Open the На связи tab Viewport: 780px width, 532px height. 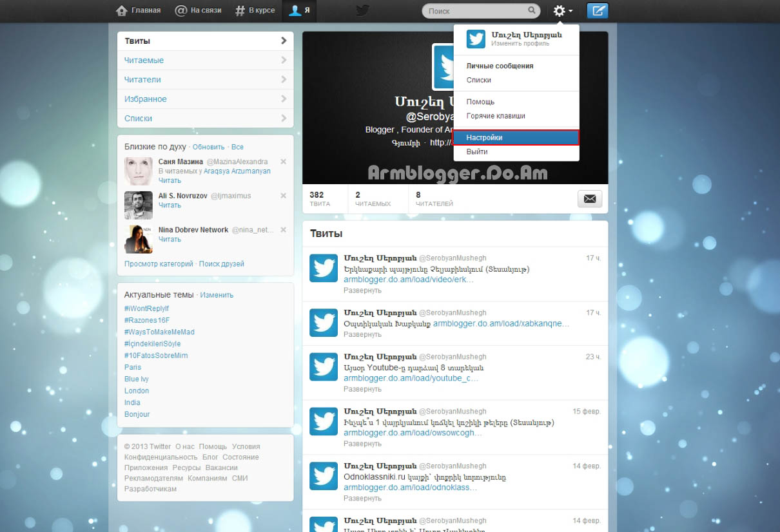point(198,10)
